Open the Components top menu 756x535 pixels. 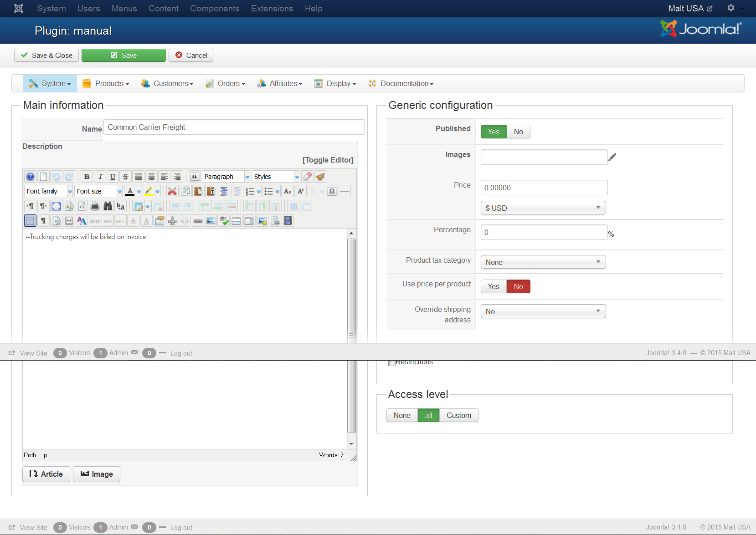coord(215,9)
